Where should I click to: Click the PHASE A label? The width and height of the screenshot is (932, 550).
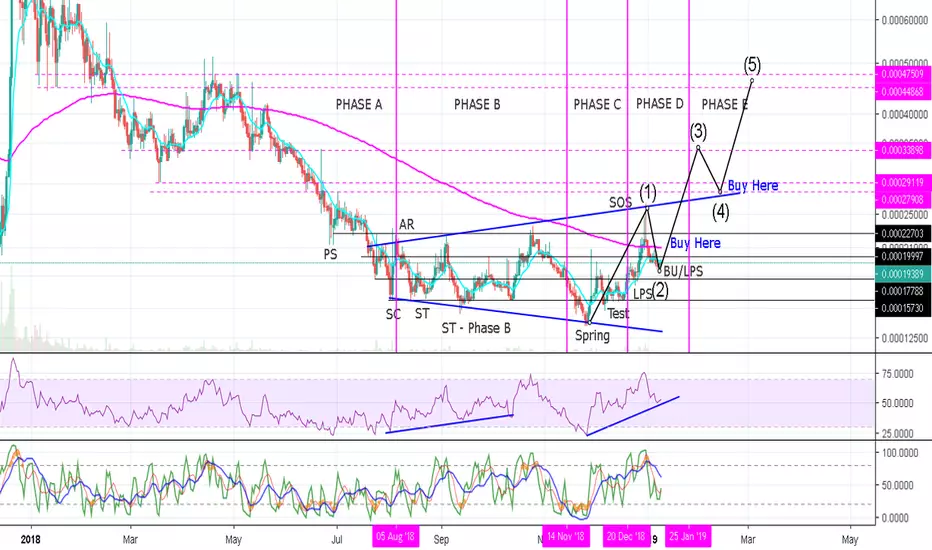(358, 105)
